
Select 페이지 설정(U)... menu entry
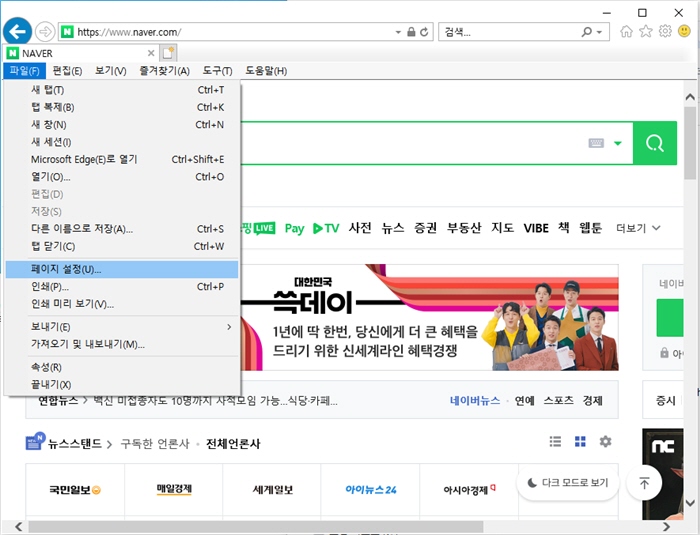point(122,269)
